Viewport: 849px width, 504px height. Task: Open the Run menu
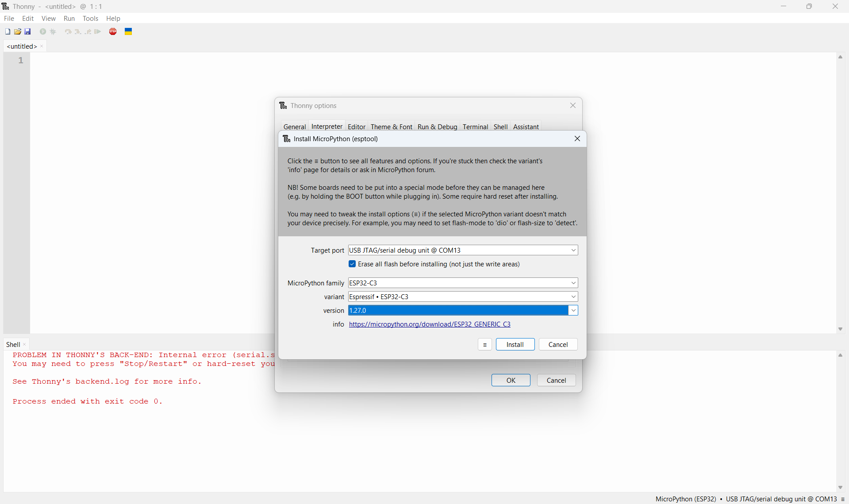(x=69, y=19)
